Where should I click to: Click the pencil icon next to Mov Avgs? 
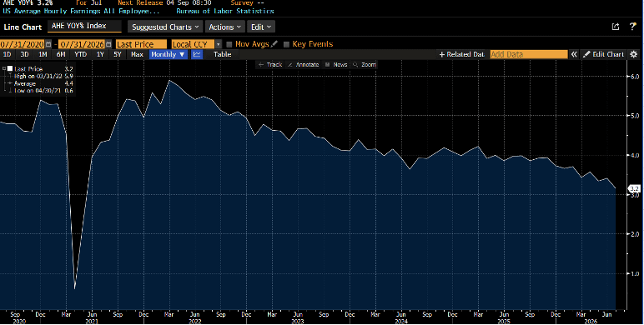[x=274, y=43]
